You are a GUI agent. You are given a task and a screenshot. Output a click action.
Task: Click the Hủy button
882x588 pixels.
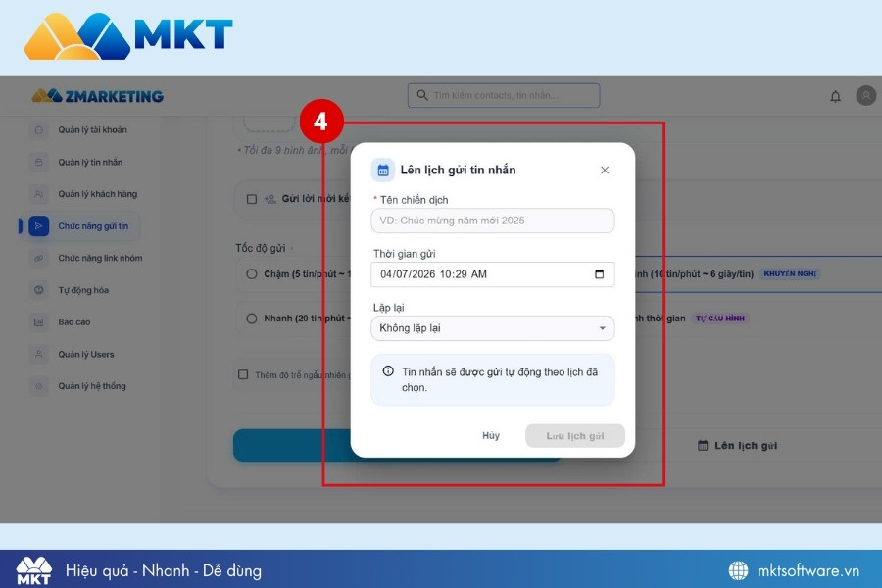(x=491, y=436)
